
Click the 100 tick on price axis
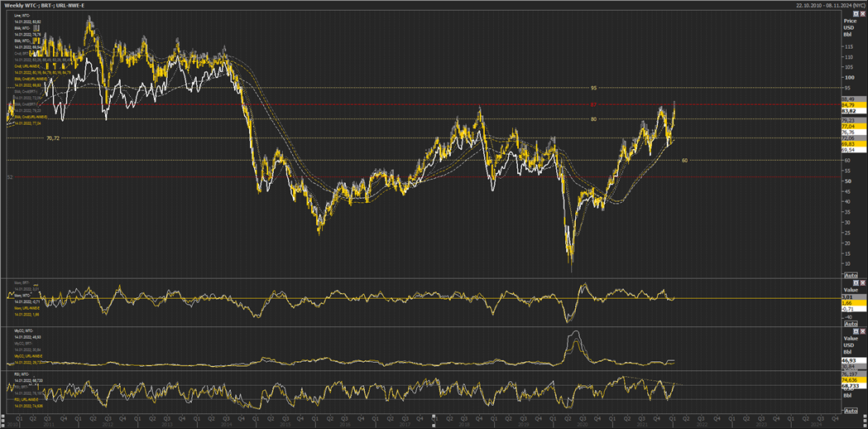[x=849, y=77]
